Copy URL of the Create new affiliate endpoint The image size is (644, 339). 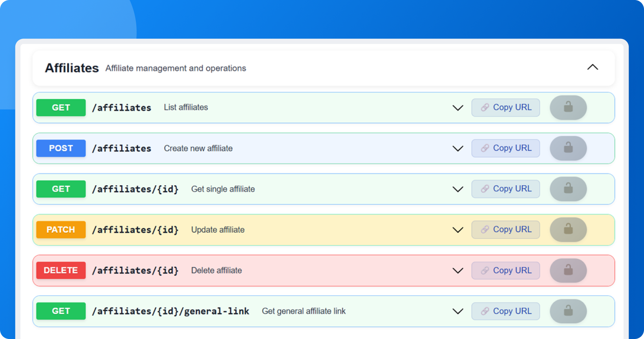pos(505,148)
